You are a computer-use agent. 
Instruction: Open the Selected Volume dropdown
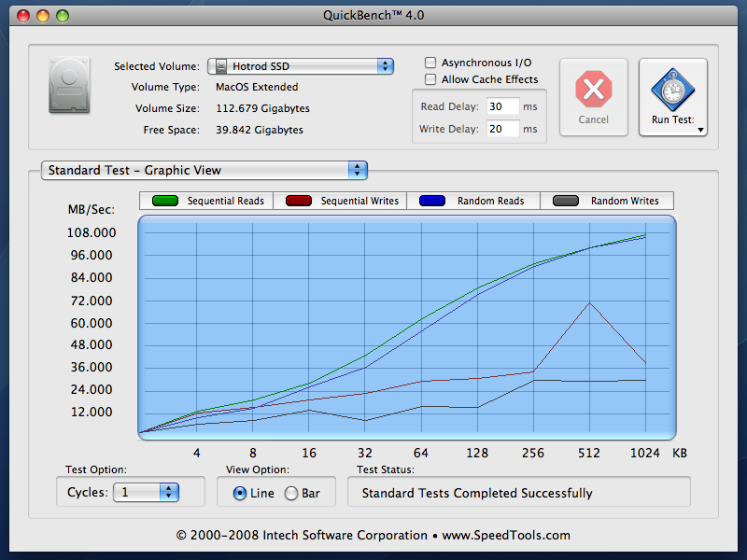(x=301, y=66)
